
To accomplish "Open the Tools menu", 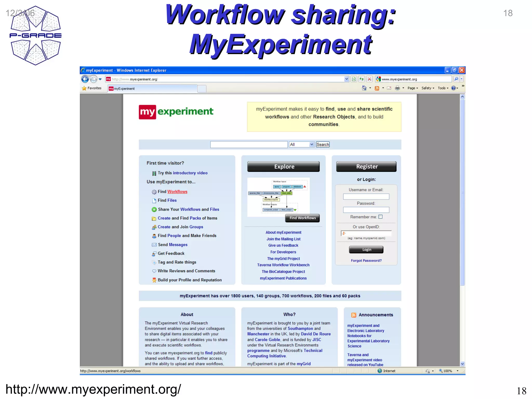I will [443, 88].
